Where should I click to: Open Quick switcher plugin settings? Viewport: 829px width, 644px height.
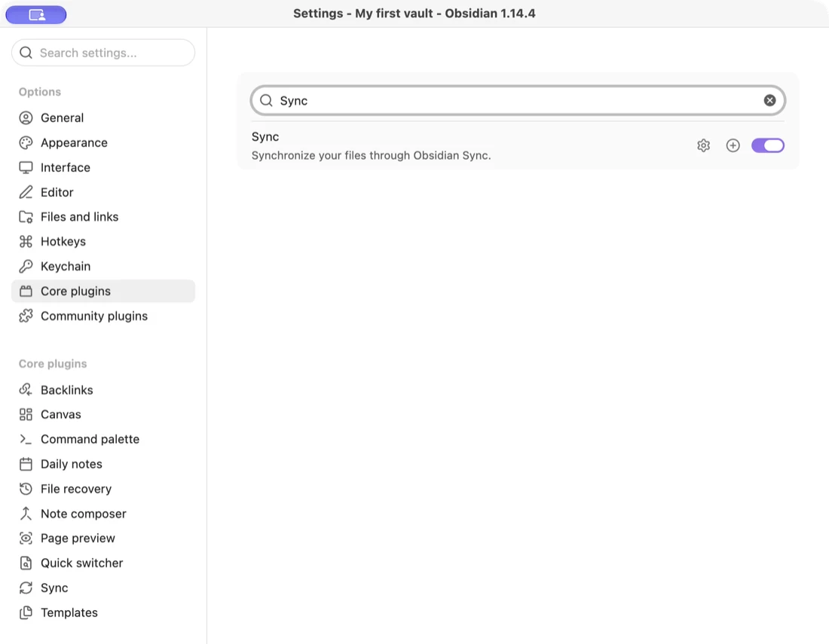(x=103, y=563)
